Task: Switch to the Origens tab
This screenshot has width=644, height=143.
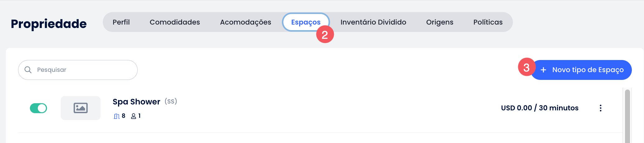Action: [439, 22]
